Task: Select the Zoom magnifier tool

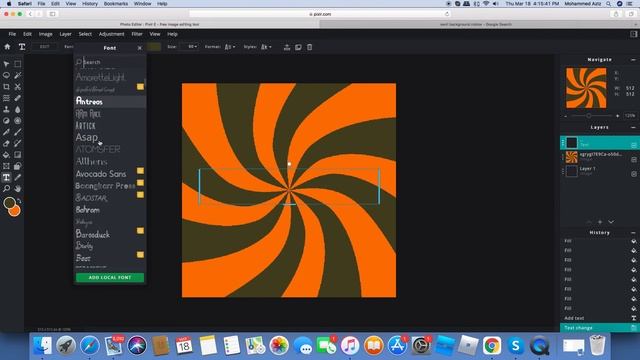Action: 6,189
